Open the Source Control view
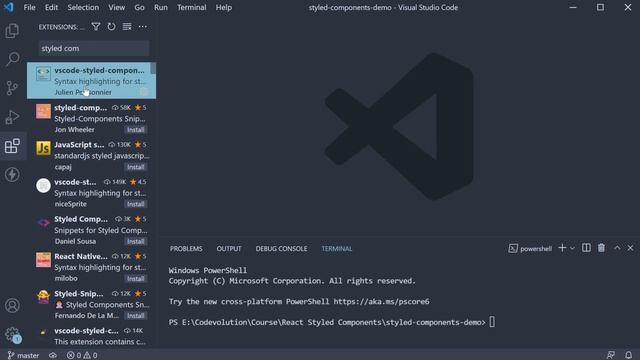 (12, 88)
